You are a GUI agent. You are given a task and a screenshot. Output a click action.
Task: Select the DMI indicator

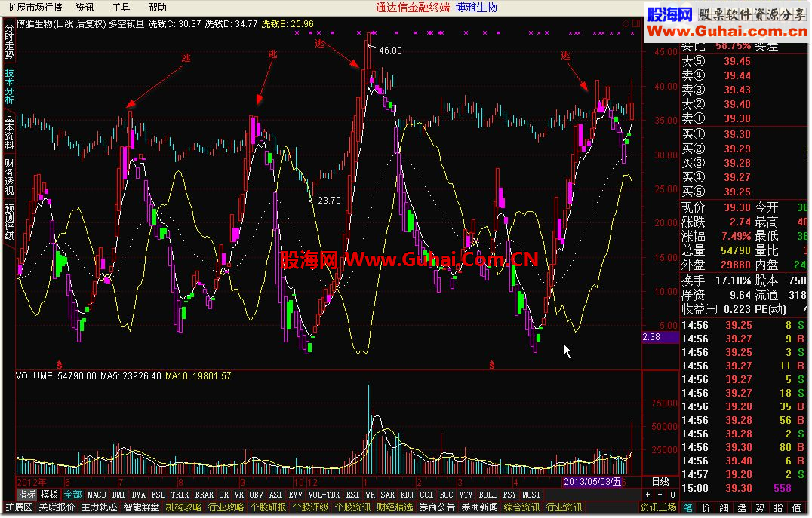coord(118,495)
